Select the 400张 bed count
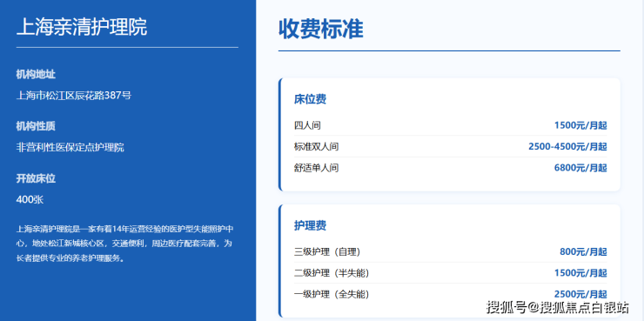 (x=30, y=200)
